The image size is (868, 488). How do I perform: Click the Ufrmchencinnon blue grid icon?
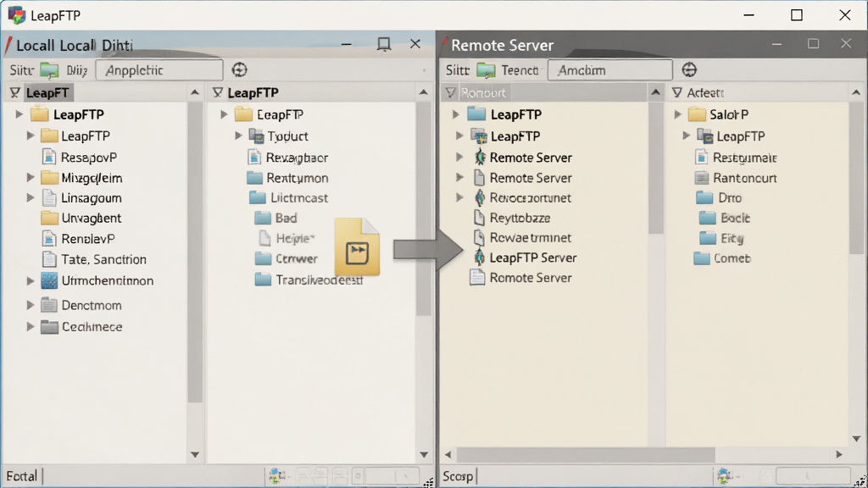49,280
